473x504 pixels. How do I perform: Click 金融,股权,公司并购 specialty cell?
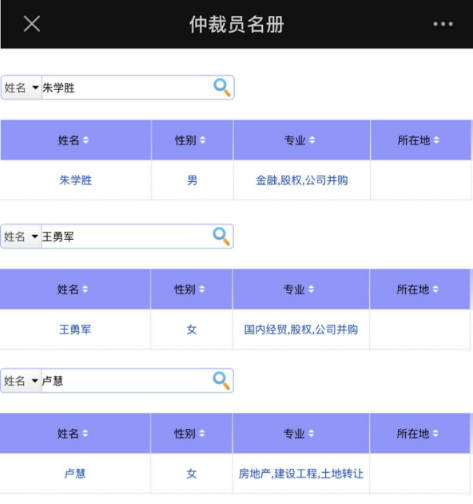click(x=302, y=180)
